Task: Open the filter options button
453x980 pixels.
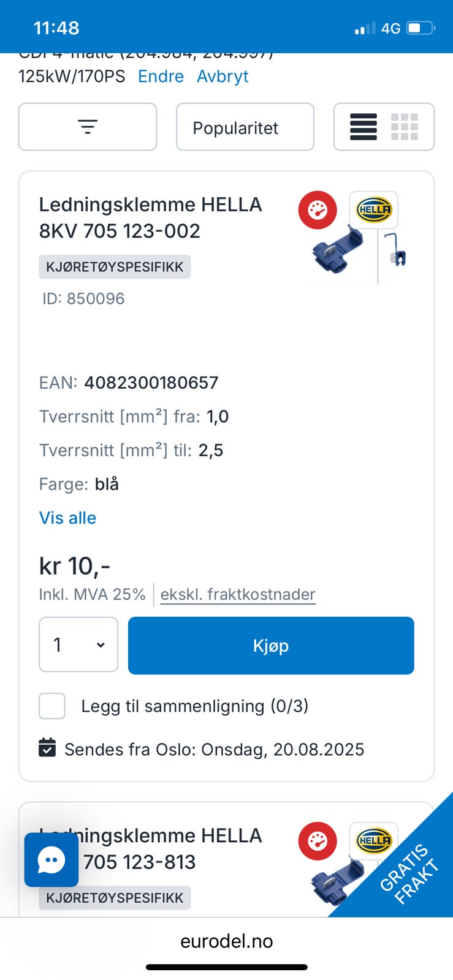Action: [88, 127]
